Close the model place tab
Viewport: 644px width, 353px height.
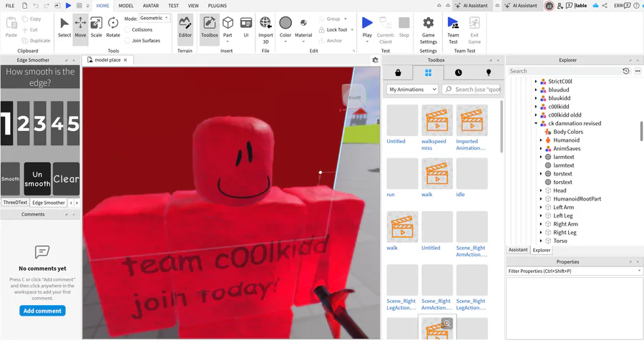click(125, 60)
